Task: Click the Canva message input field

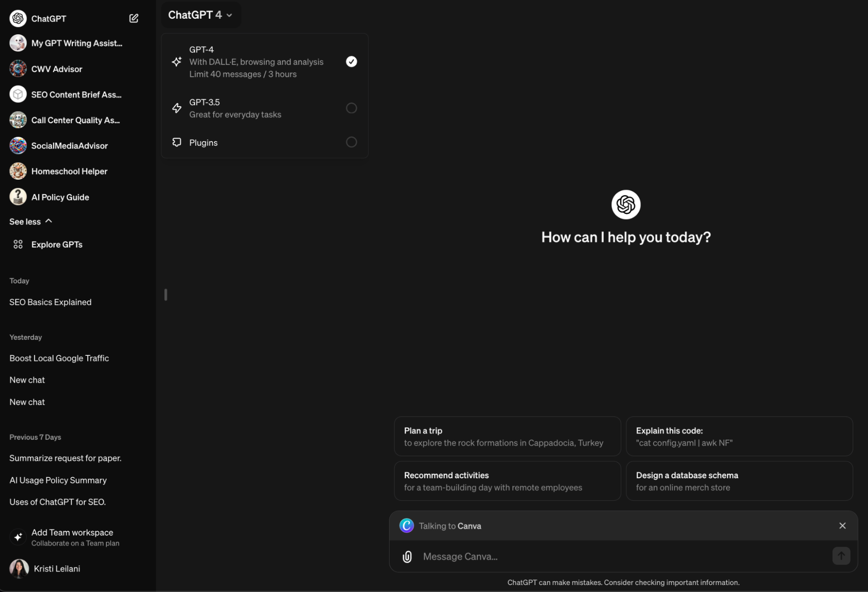Action: (623, 555)
